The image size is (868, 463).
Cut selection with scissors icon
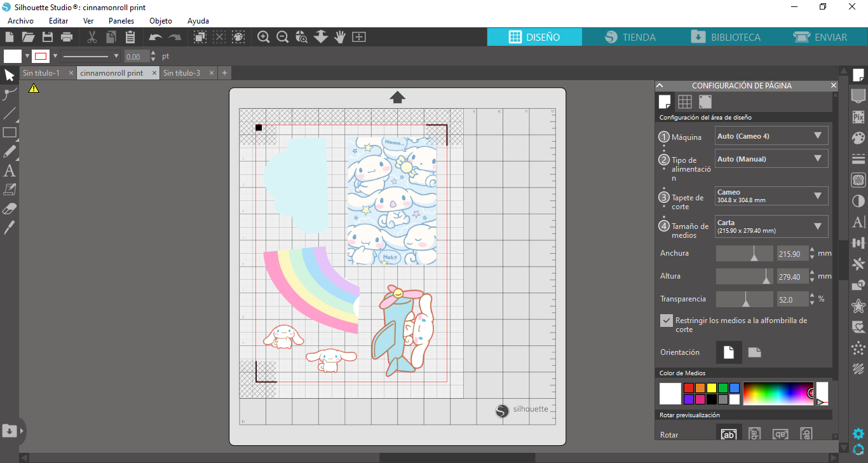(92, 37)
